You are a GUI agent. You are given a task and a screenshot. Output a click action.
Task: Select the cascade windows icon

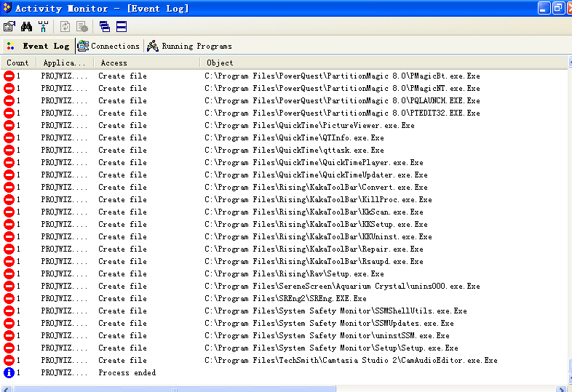[x=105, y=27]
